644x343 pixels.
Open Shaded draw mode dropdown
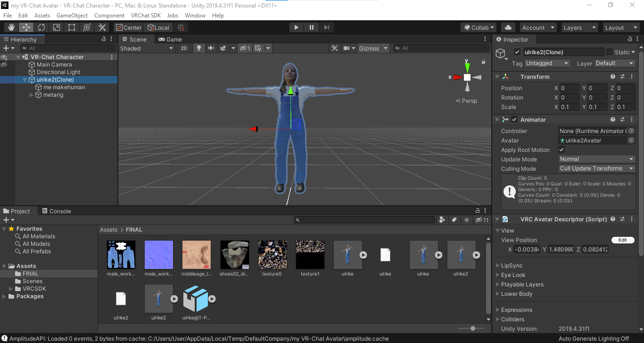pos(147,48)
